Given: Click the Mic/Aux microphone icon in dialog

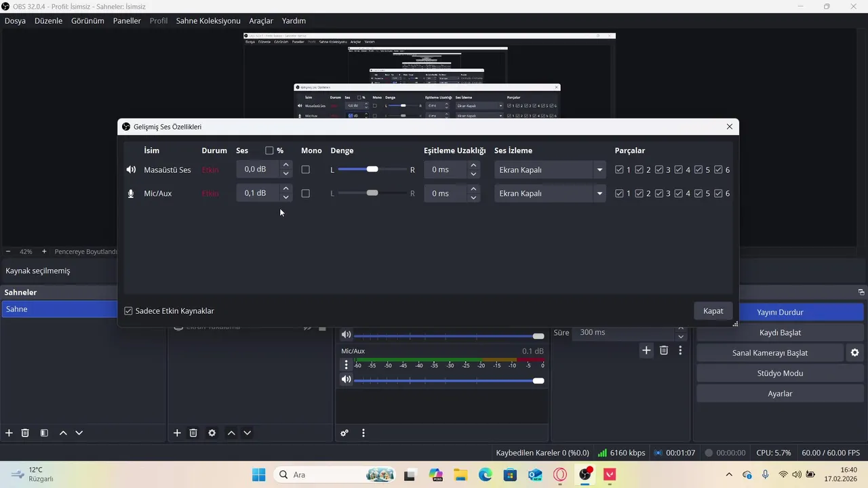Looking at the screenshot, I should click(131, 193).
